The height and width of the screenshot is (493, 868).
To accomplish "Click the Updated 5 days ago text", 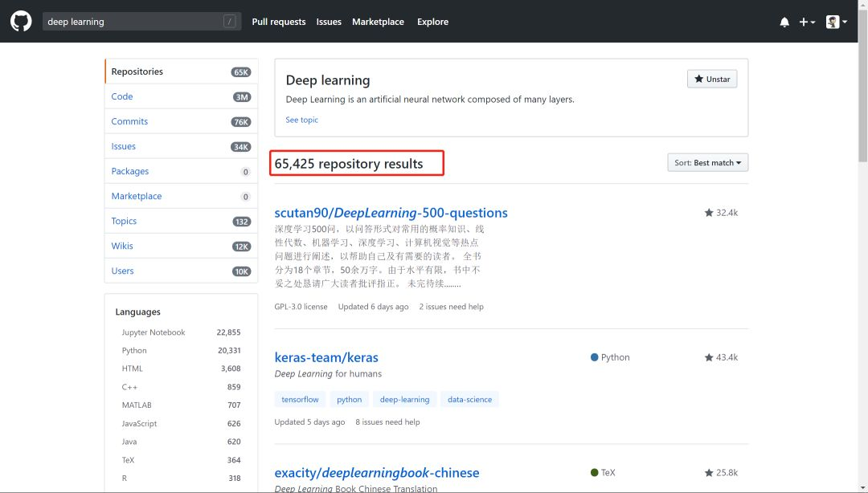I will [309, 422].
